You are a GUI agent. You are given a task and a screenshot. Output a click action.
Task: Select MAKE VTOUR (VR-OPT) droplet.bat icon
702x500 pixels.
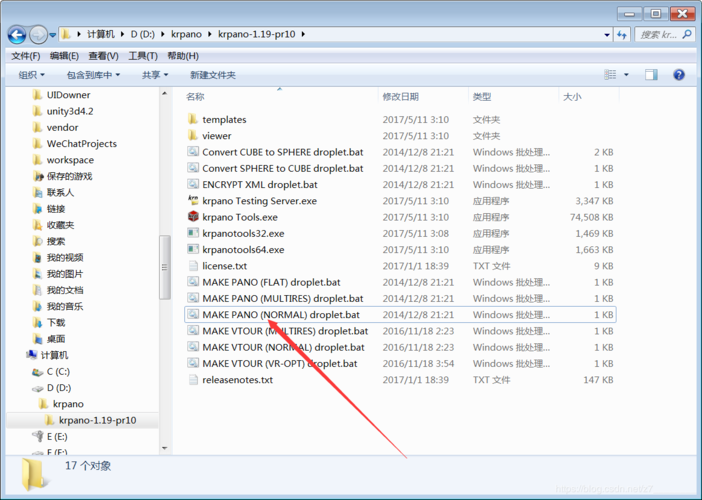[193, 363]
